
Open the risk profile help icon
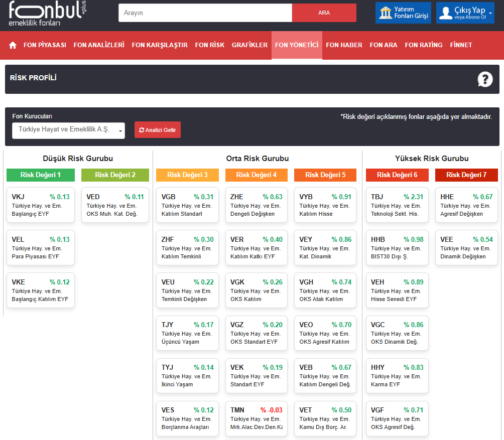coord(485,79)
